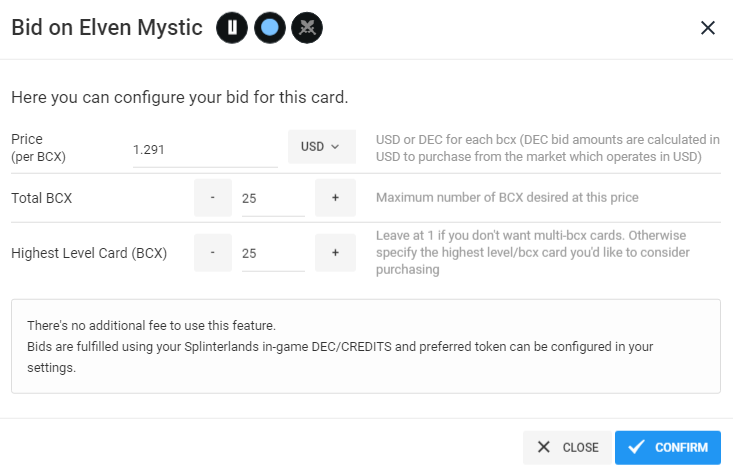Click the Price (per BCX) label
Screen dimensions: 733x473
point(38,148)
